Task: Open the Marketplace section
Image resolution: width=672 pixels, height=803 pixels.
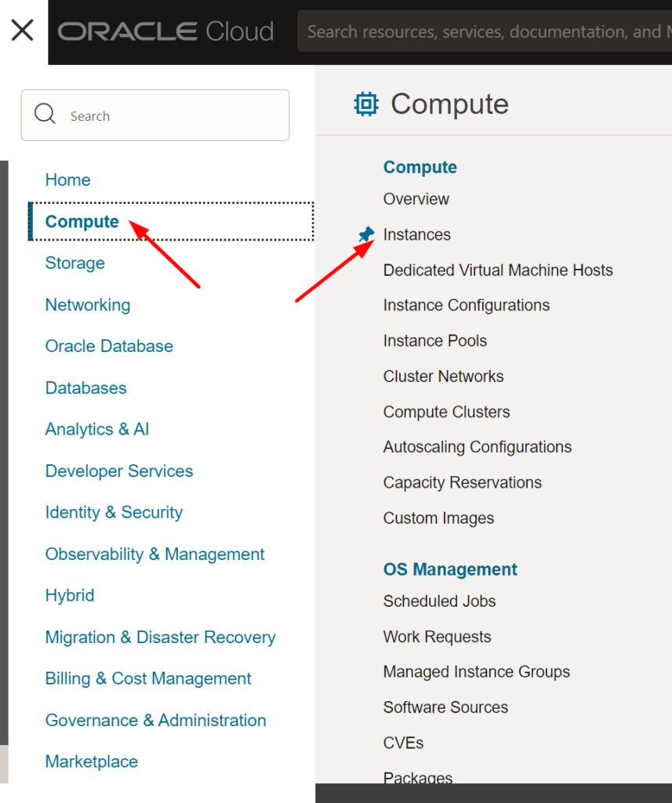Action: [91, 761]
